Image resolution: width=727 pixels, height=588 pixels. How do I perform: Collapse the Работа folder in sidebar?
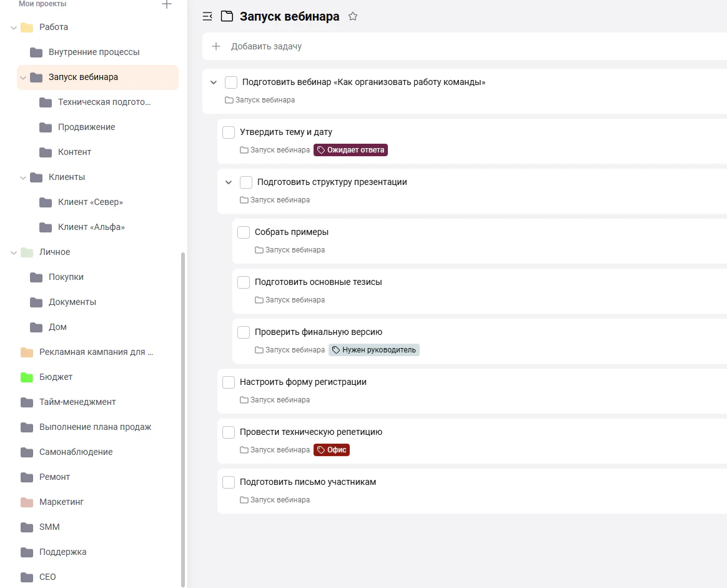pyautogui.click(x=14, y=28)
